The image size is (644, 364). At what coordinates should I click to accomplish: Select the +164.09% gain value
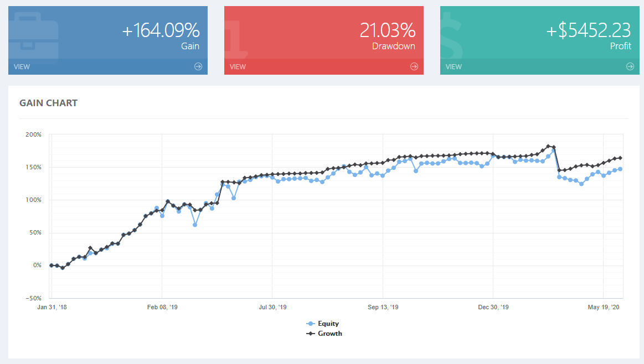point(161,30)
